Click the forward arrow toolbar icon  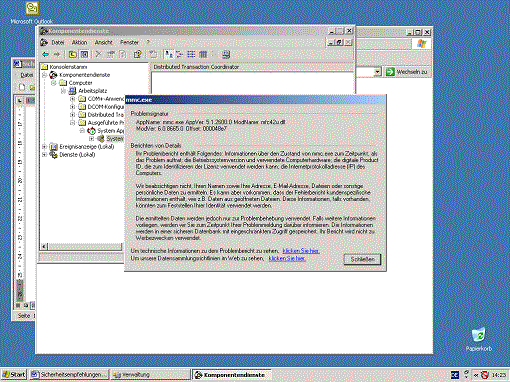(57, 54)
